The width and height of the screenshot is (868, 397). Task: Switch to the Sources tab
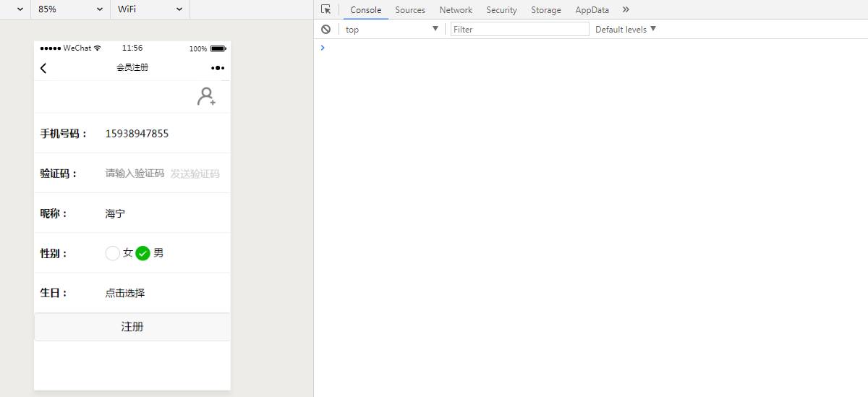click(x=410, y=10)
